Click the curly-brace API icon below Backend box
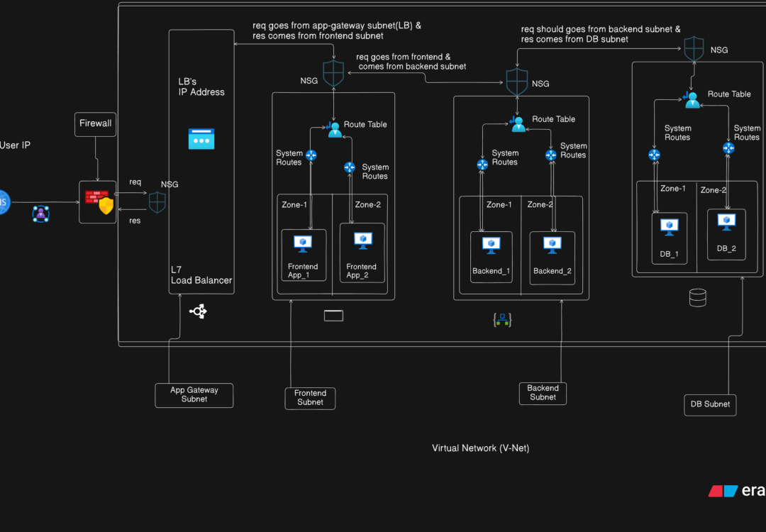Image resolution: width=766 pixels, height=532 pixels. (502, 320)
